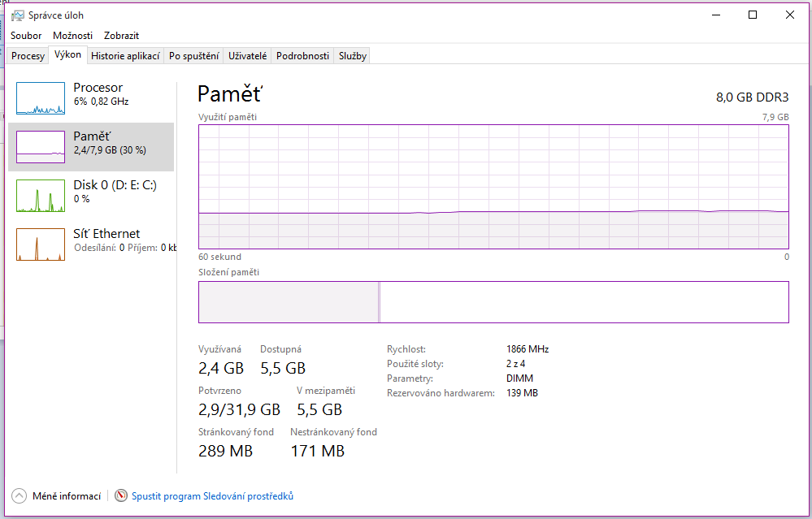Select the Procesor mini graph thumbnail
The height and width of the screenshot is (519, 812).
(41, 98)
